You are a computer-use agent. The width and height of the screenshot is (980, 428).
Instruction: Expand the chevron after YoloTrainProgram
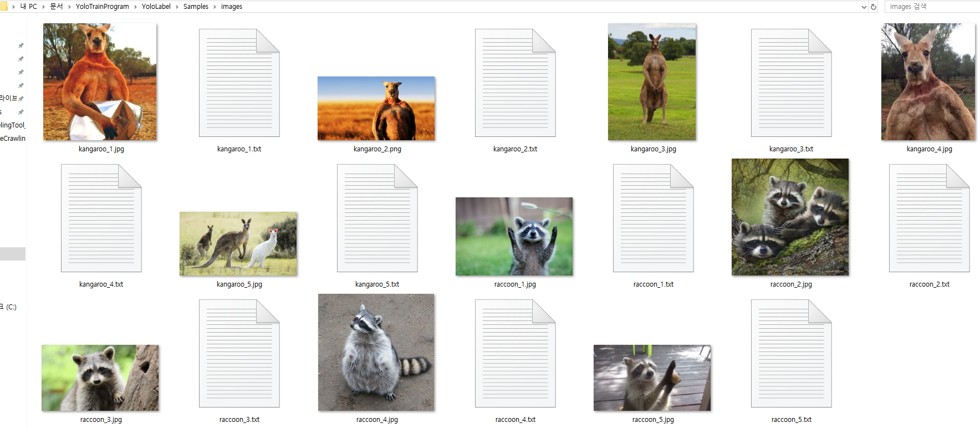(x=136, y=7)
